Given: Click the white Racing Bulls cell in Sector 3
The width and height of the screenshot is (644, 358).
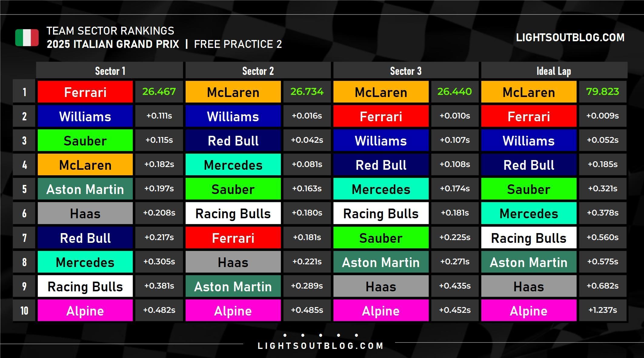Looking at the screenshot, I should pos(381,213).
